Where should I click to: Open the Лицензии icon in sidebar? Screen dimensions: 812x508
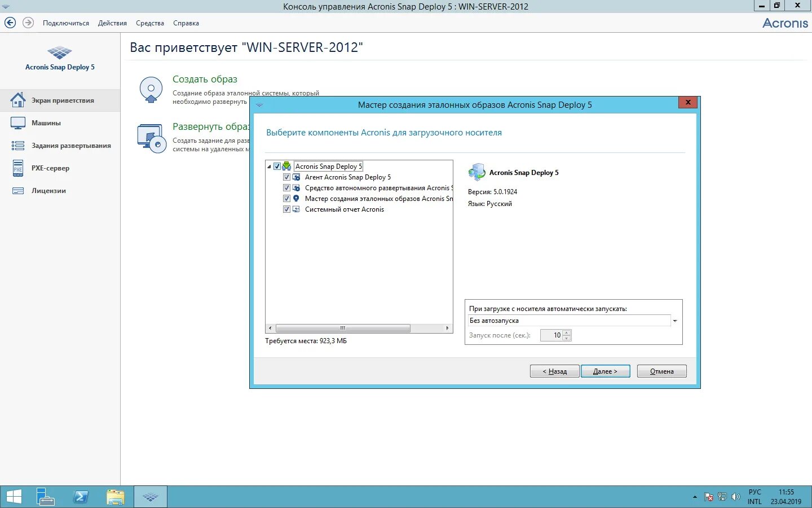[x=18, y=191]
